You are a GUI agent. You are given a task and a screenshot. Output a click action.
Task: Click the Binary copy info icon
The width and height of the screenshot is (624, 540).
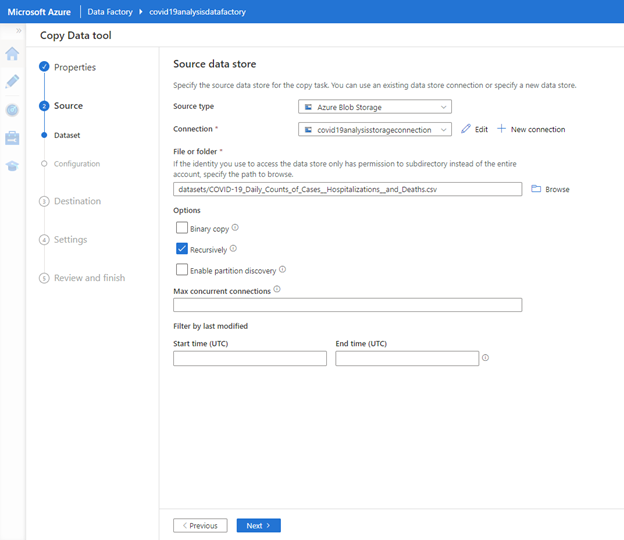[x=235, y=228]
